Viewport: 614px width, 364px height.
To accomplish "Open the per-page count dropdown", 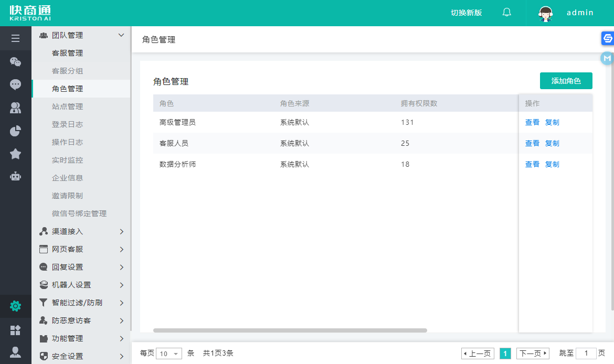I will (169, 354).
